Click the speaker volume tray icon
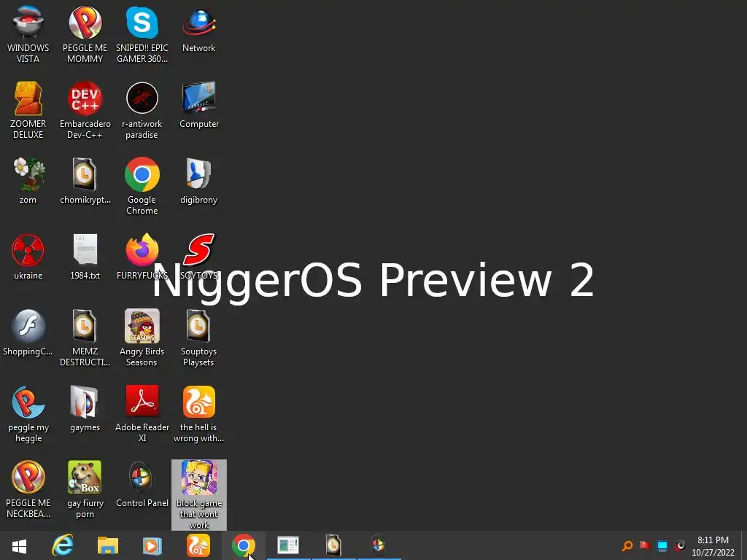This screenshot has height=560, width=747. (680, 545)
